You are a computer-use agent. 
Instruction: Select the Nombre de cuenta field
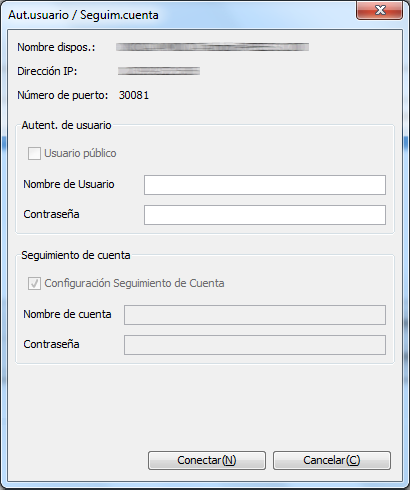255,315
